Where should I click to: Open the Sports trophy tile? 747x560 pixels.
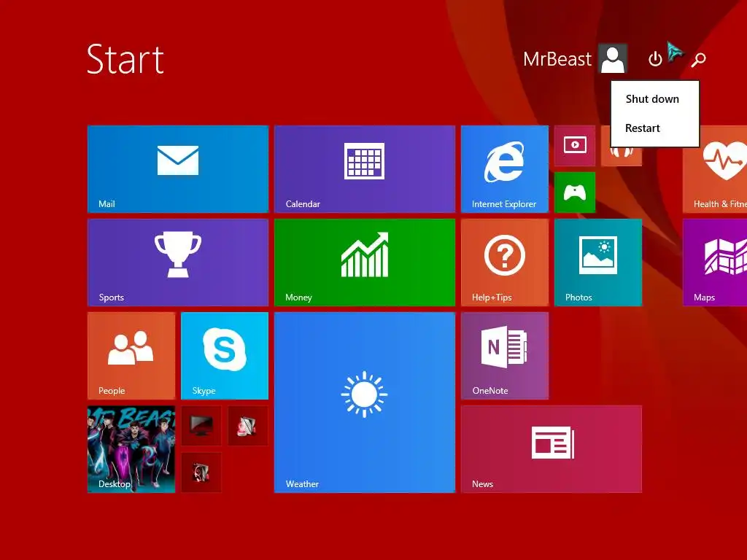[x=178, y=262]
